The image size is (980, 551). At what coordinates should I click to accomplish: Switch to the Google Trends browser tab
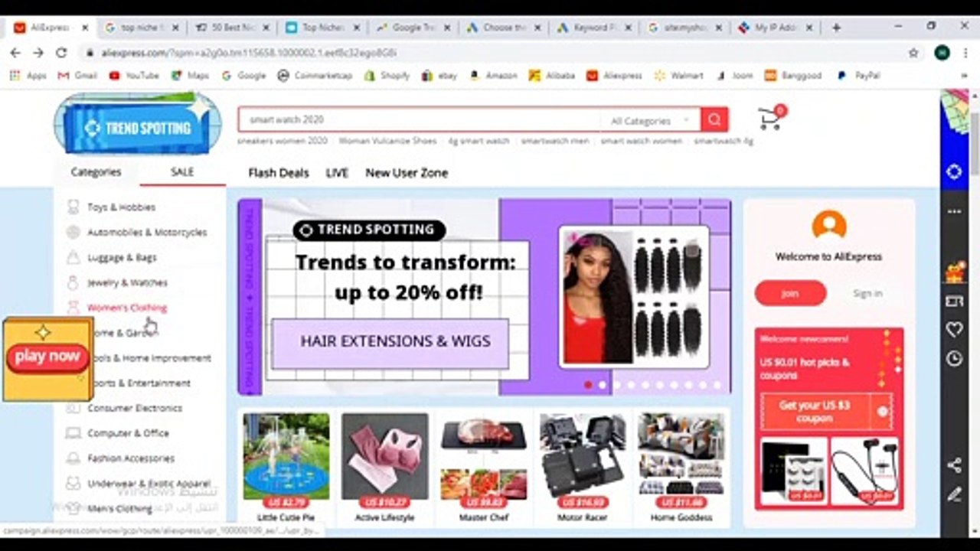pos(414,28)
